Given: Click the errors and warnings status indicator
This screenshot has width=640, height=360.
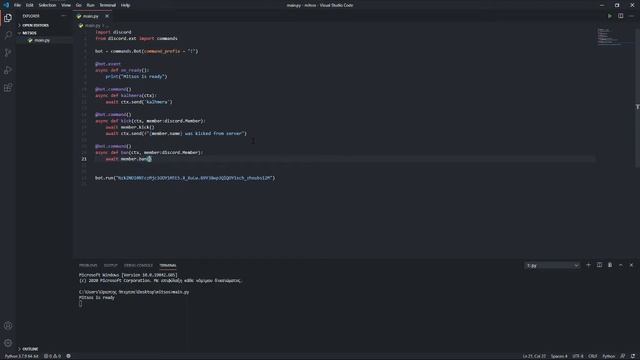Looking at the screenshot, I should click(52, 356).
